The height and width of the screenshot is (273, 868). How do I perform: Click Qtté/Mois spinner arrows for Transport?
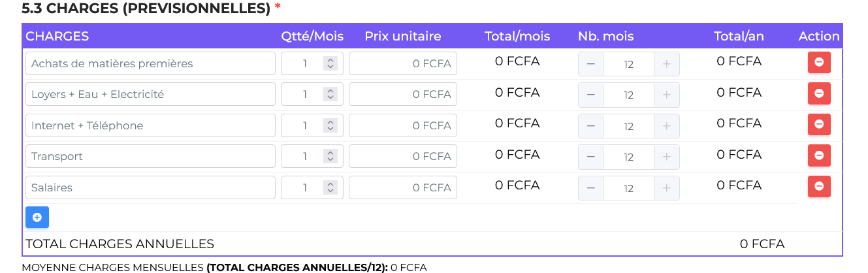[330, 157]
